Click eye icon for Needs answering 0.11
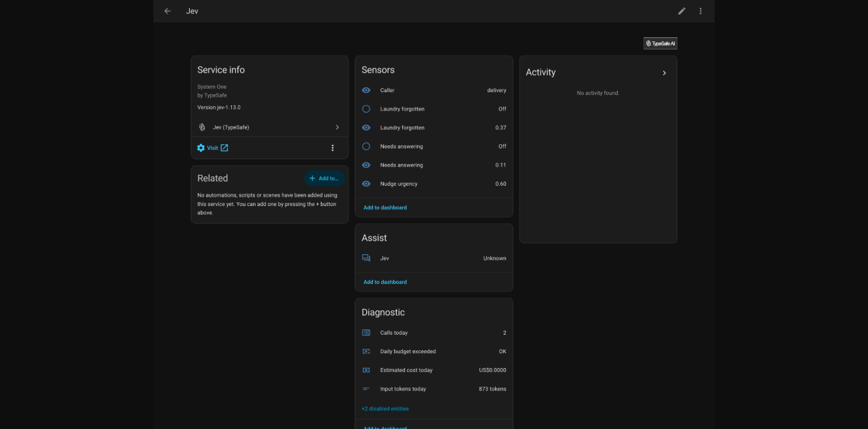 pos(366,165)
